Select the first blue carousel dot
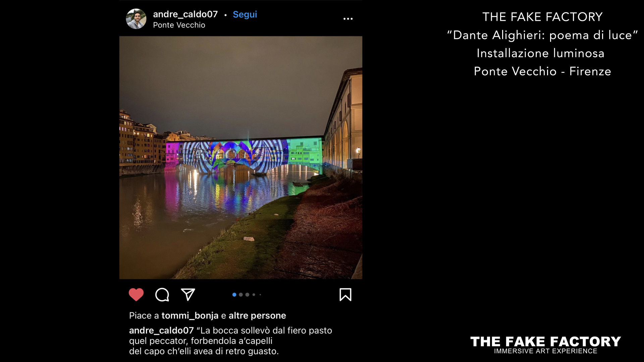644x362 pixels. point(234,295)
